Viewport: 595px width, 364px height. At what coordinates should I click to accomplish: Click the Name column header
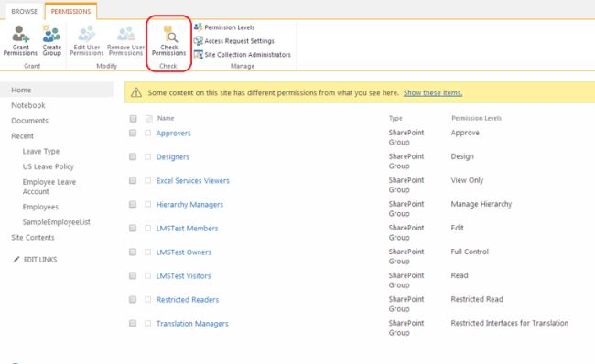coord(166,118)
